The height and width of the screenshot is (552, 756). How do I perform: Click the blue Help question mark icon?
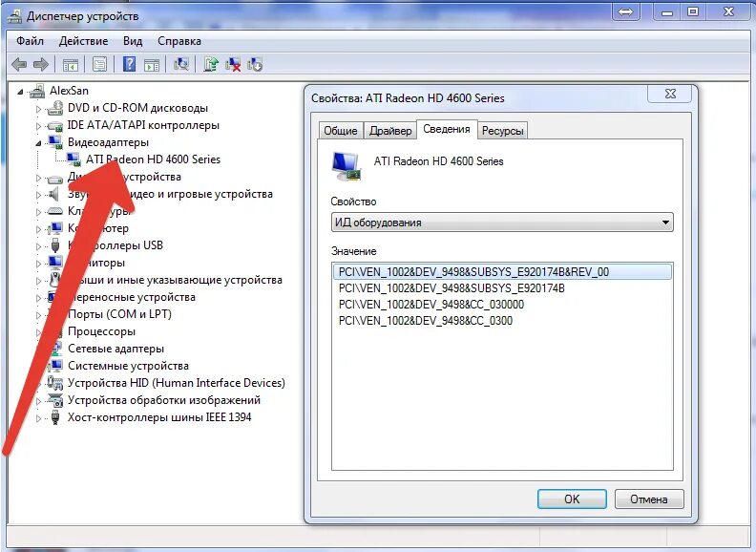[129, 64]
